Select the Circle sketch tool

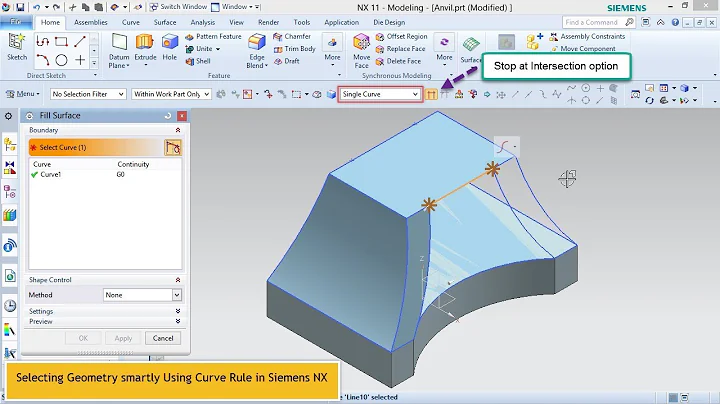(62, 60)
